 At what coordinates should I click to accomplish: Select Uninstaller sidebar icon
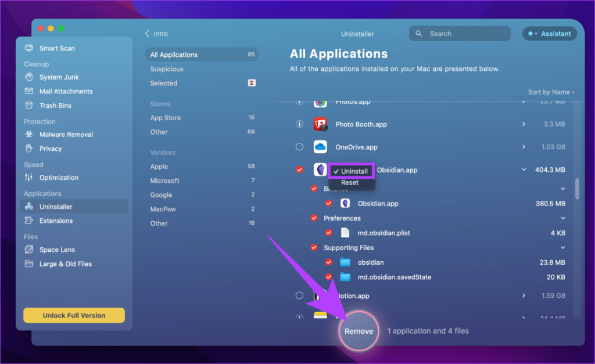point(29,206)
